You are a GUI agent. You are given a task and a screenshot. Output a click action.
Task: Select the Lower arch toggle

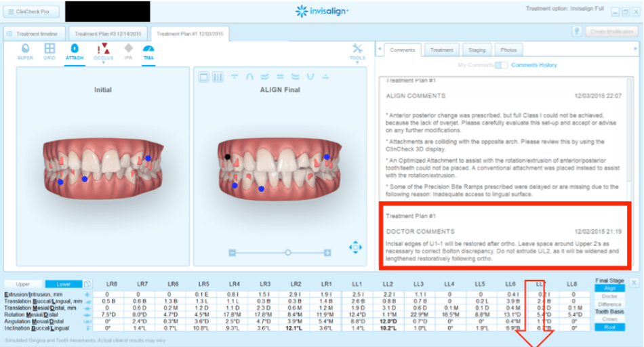pyautogui.click(x=63, y=284)
